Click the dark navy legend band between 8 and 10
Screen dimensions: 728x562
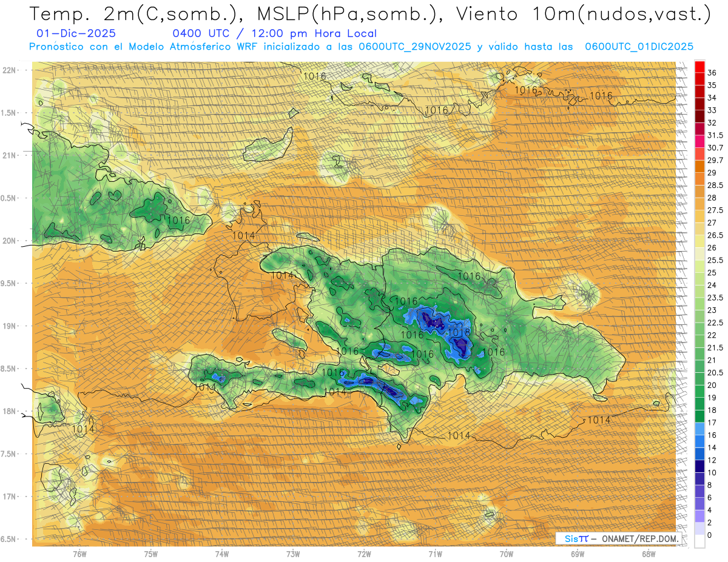coord(699,478)
